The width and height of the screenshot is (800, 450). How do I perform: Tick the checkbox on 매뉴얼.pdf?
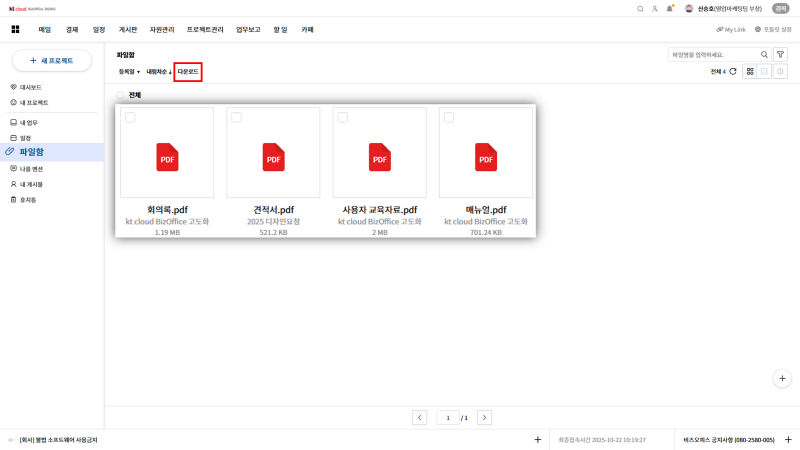point(449,118)
